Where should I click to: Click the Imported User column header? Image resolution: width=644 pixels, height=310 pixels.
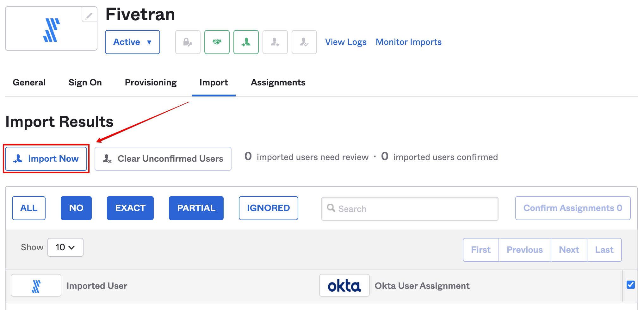click(x=97, y=286)
